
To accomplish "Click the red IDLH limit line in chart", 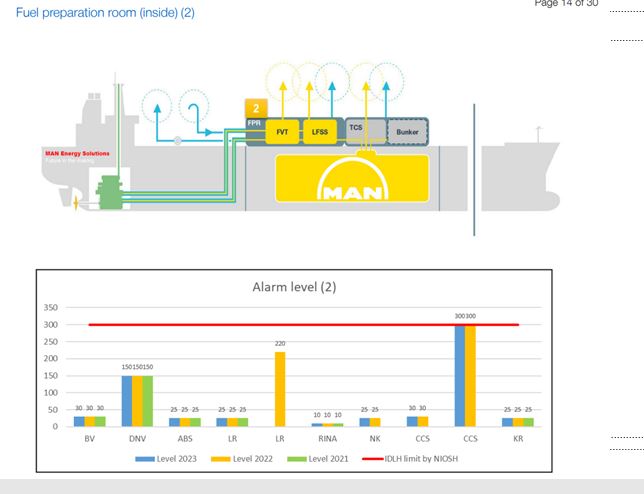I will coord(304,325).
